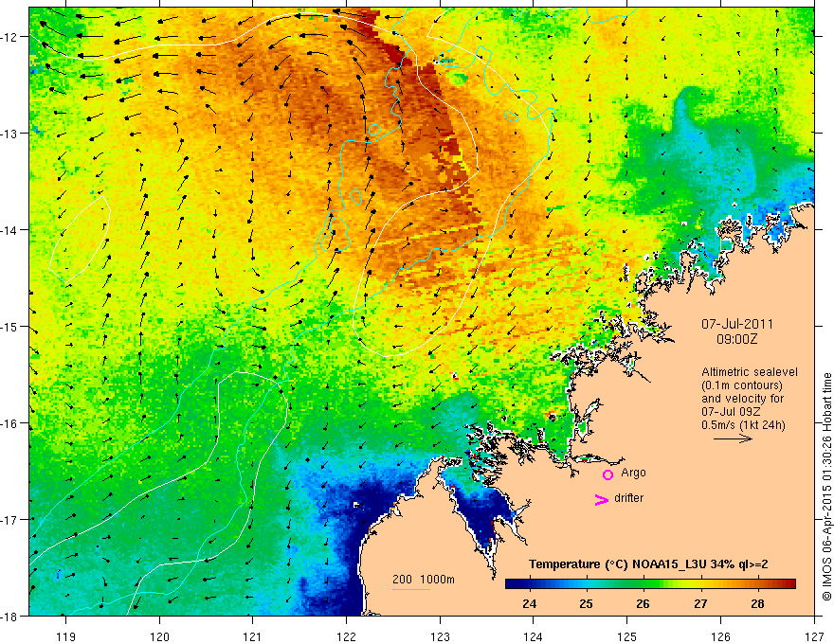Click the Temperature NOAA15_L3U title
The width and height of the screenshot is (834, 644).
[648, 564]
